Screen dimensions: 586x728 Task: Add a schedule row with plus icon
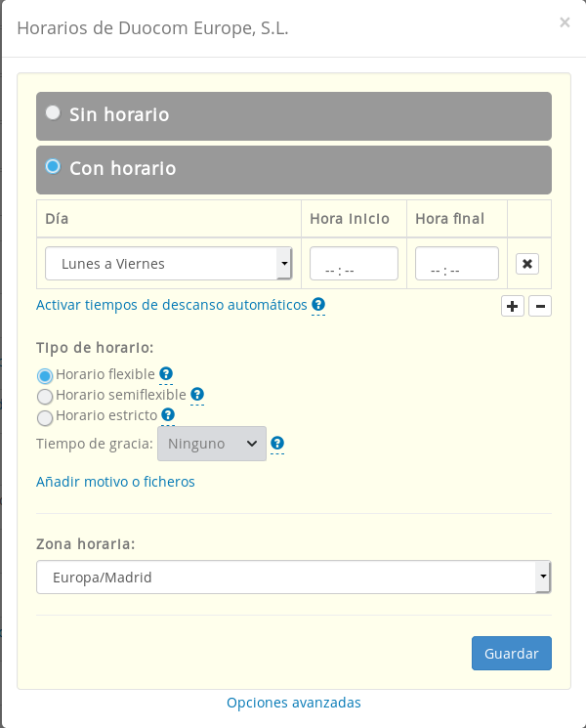click(x=513, y=306)
